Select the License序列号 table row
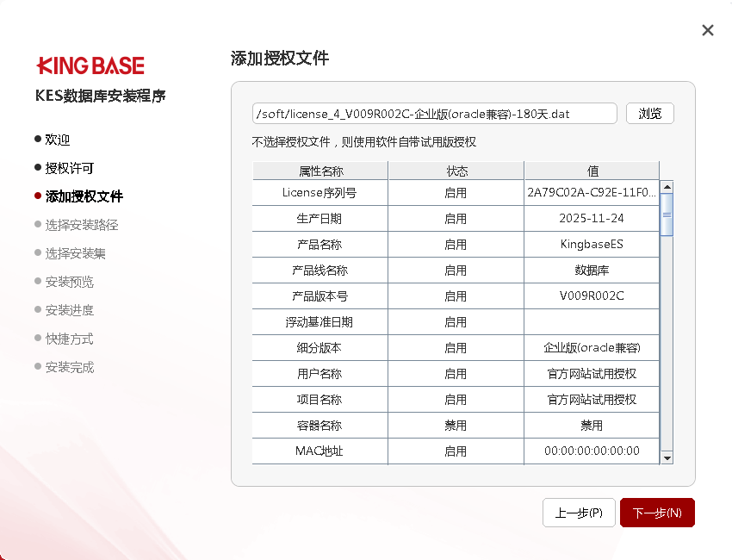 319,193
